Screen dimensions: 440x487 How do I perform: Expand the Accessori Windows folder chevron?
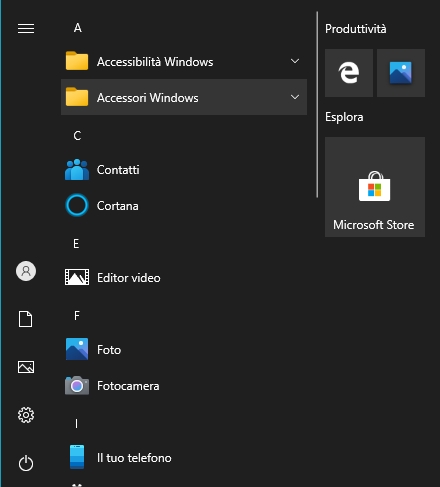tap(295, 97)
